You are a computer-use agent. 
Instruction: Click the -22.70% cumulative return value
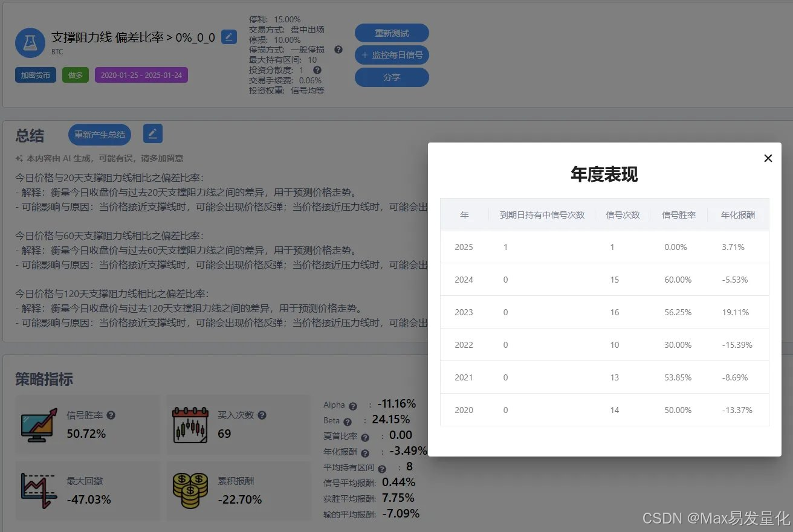[240, 499]
